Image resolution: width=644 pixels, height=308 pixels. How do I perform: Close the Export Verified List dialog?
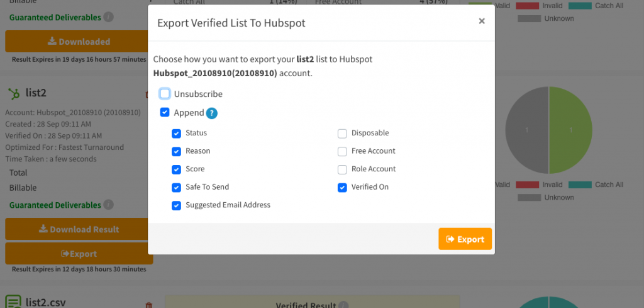click(482, 21)
